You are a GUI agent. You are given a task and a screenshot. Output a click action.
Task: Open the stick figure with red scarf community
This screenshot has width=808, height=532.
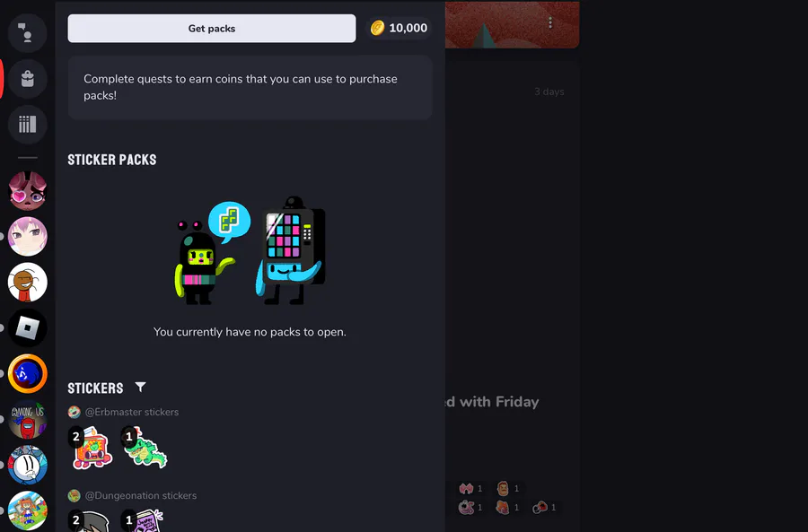27,283
